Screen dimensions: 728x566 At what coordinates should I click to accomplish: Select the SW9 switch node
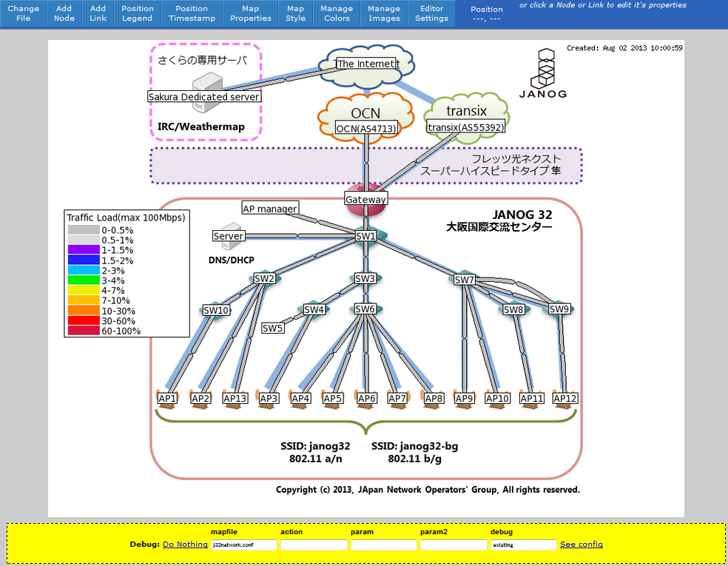coord(559,309)
